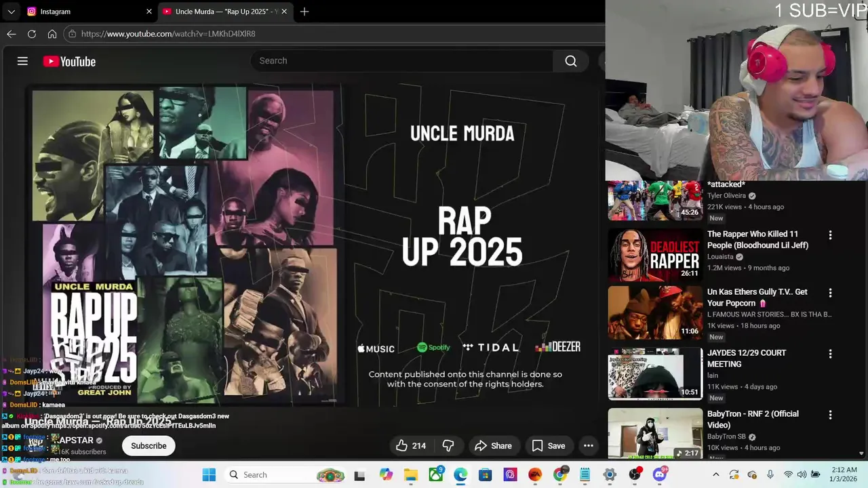The image size is (868, 488).
Task: Click the Share button
Action: pos(493,445)
